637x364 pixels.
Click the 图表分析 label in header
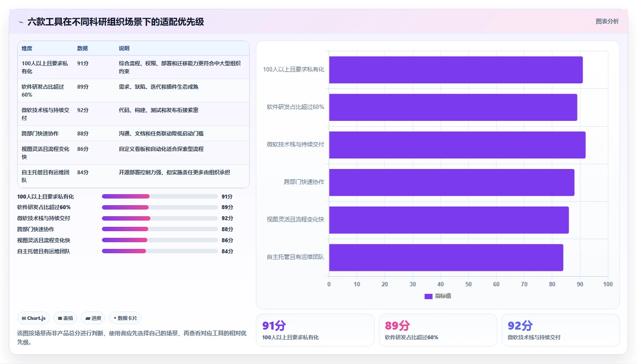click(607, 21)
